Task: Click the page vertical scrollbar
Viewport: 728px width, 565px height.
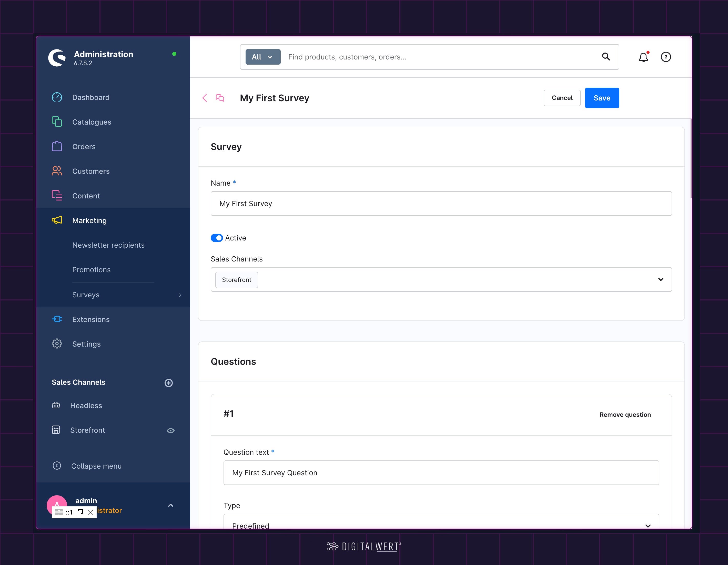Action: pos(691,158)
